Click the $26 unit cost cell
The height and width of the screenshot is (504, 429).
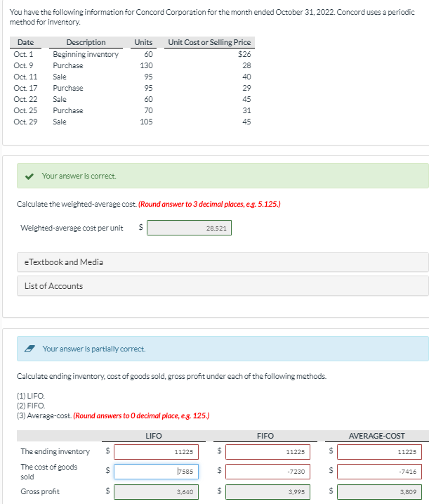[244, 54]
